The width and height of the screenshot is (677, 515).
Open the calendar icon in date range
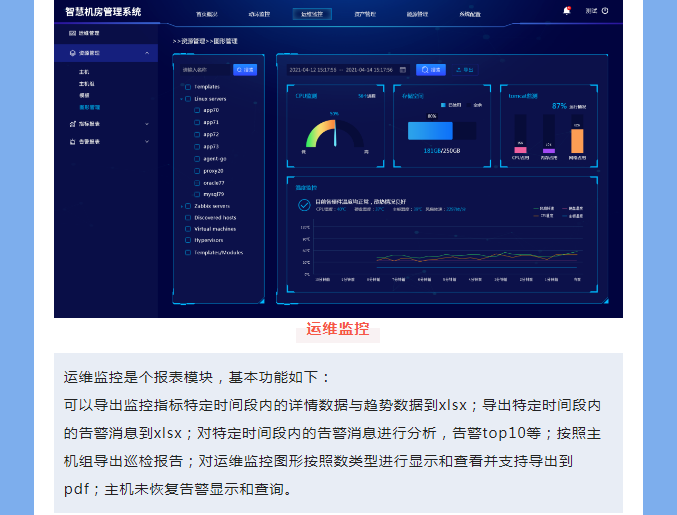point(402,70)
